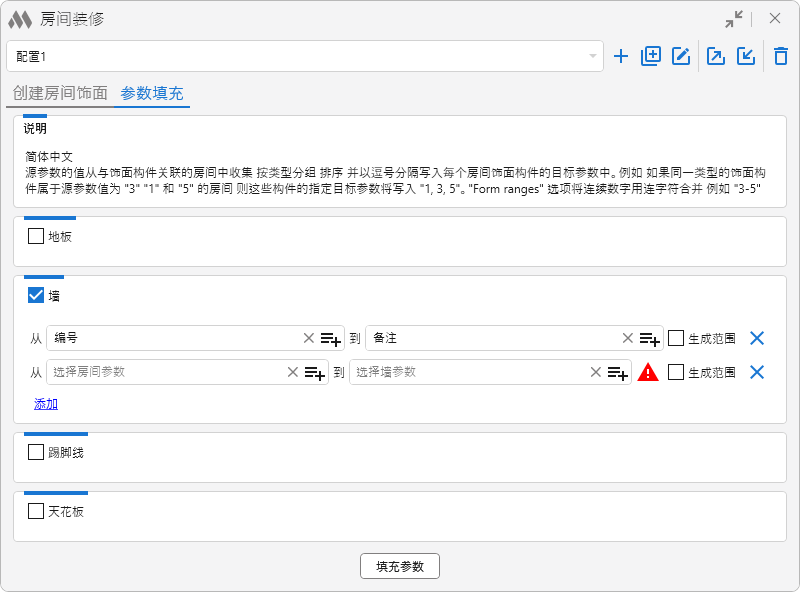Viewport: 800px width, 592px height.
Task: Click the export configuration icon
Action: [716, 56]
